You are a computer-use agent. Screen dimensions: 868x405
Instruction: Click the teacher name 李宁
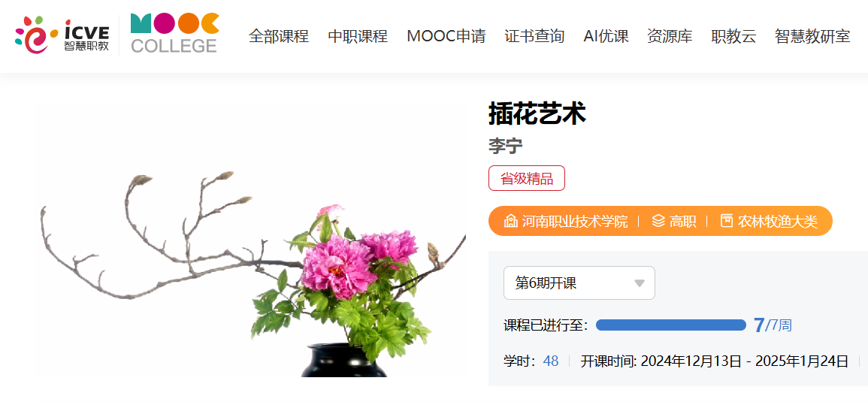pos(506,146)
